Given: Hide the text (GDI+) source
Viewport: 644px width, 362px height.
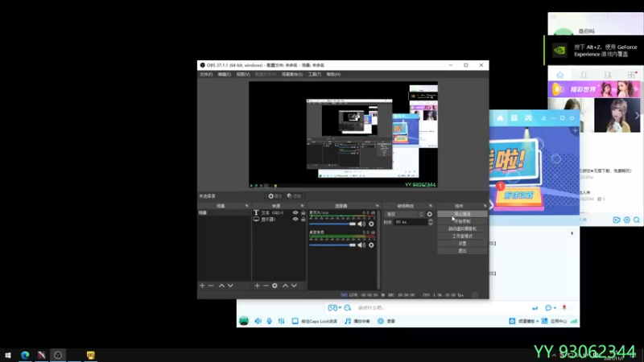Looking at the screenshot, I should [295, 212].
